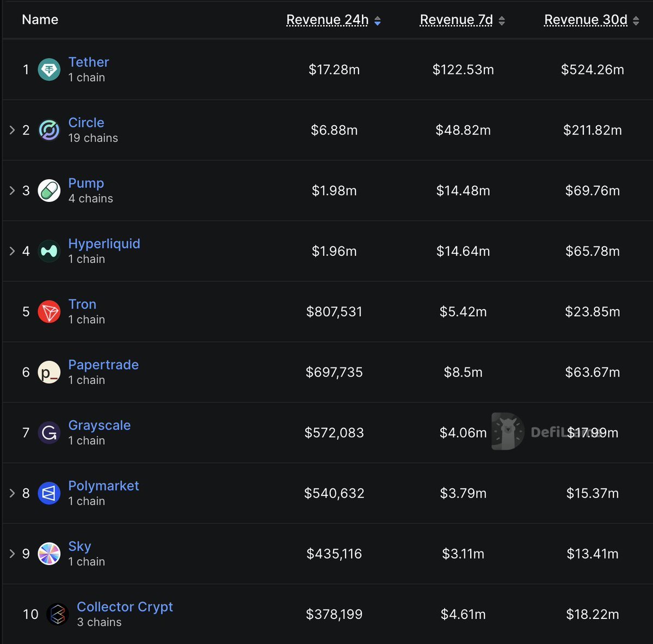Click the Sky colorful logo icon

(x=49, y=554)
